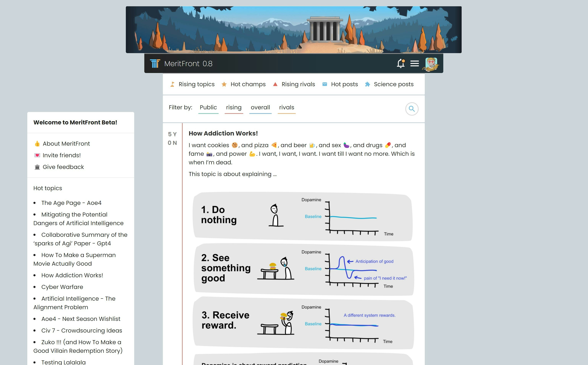
Task: Open the Science posts tab
Action: pyautogui.click(x=393, y=84)
